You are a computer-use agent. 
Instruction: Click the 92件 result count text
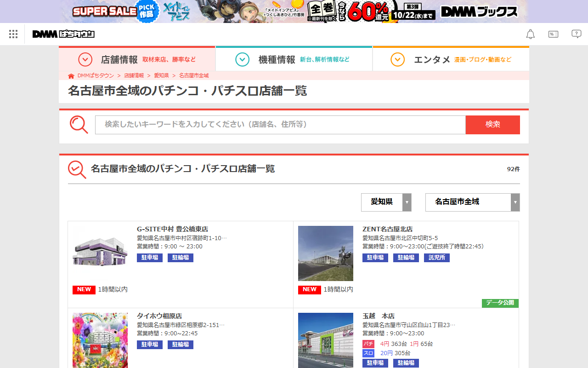coord(514,169)
